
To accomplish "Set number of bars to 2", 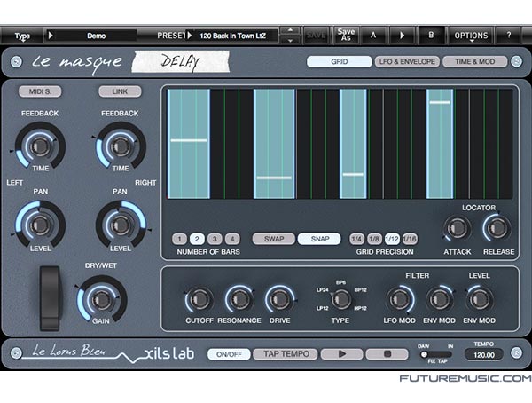I will point(197,239).
